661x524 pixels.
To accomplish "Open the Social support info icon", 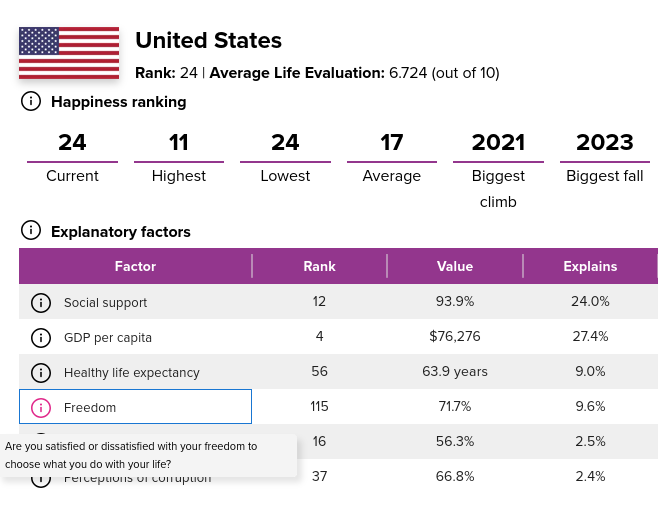I will [x=41, y=302].
